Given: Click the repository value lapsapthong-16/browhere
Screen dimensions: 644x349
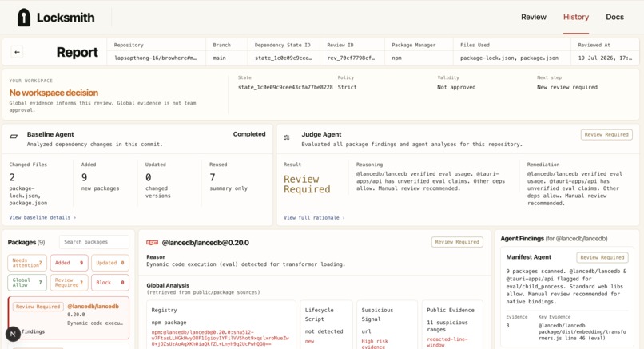Looking at the screenshot, I should [155, 58].
